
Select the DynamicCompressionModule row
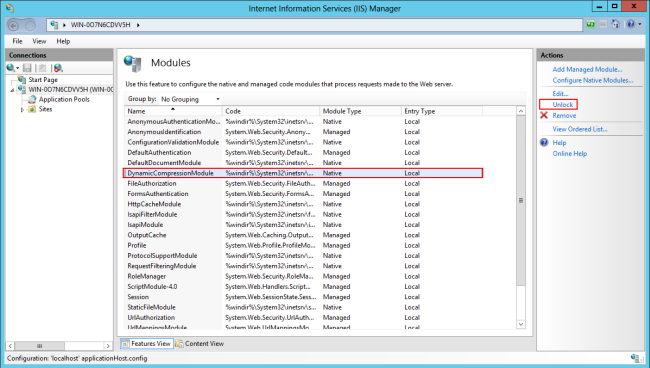303,173
